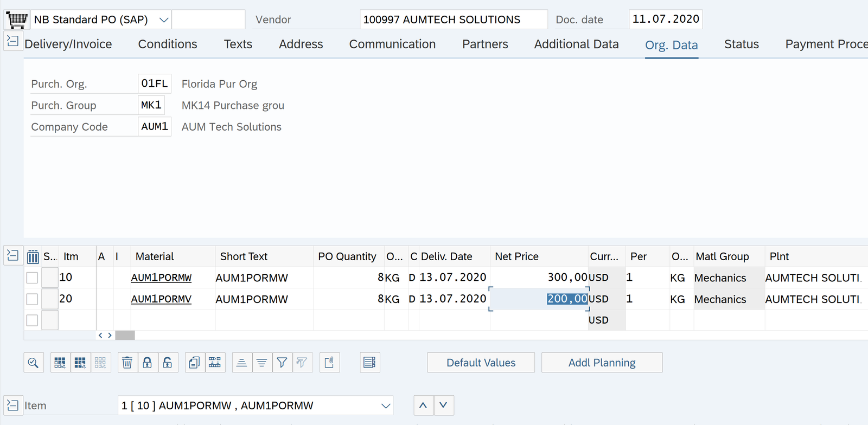Switch to the Conditions tab
This screenshot has width=868, height=425.
point(168,44)
